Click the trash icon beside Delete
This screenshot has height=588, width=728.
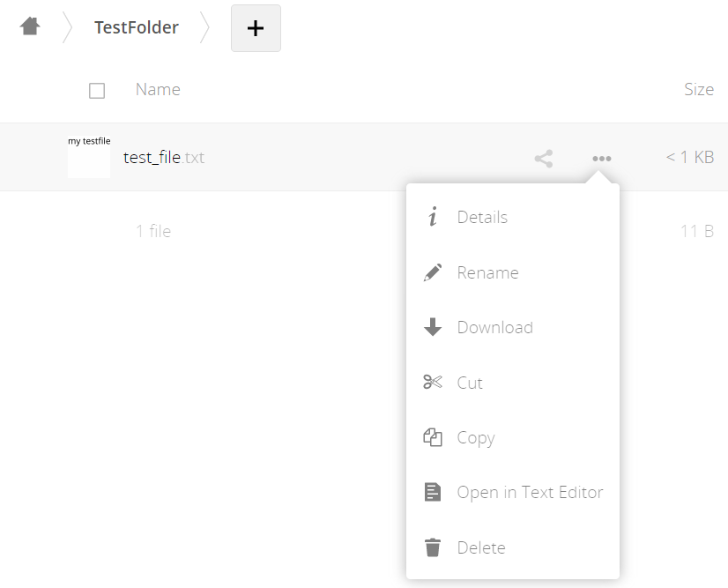[x=432, y=547]
